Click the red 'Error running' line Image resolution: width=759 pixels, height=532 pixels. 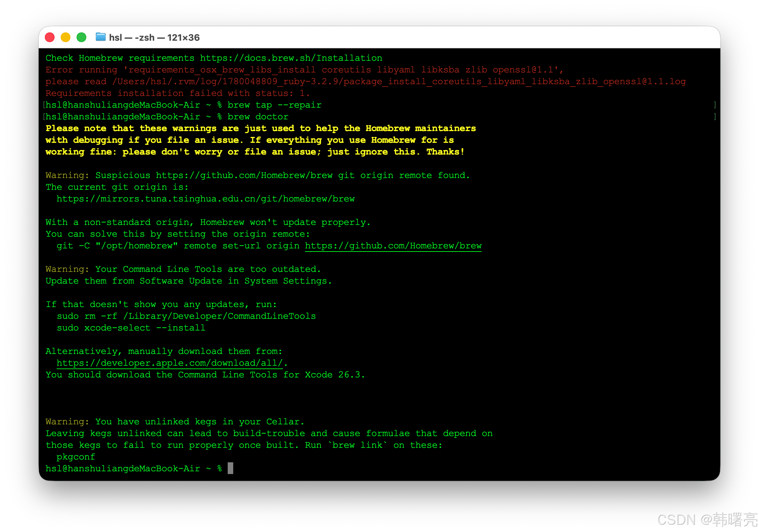[305, 70]
